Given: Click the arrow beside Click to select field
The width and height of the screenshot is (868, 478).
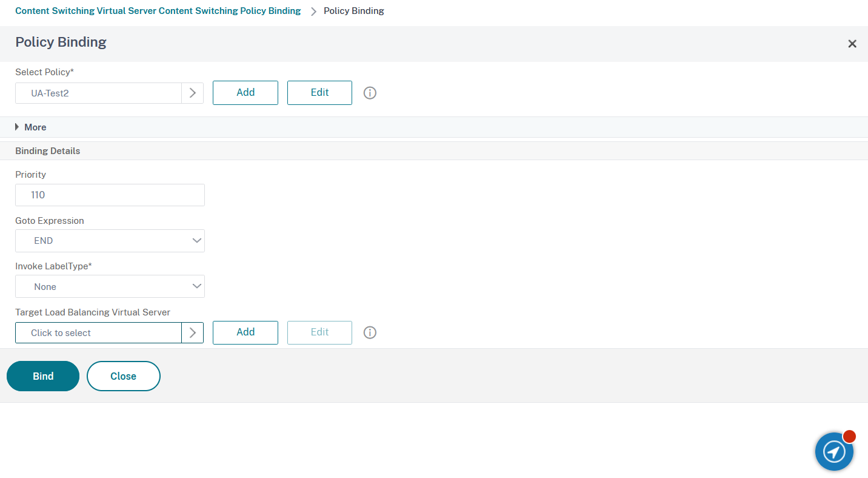Looking at the screenshot, I should pyautogui.click(x=193, y=332).
